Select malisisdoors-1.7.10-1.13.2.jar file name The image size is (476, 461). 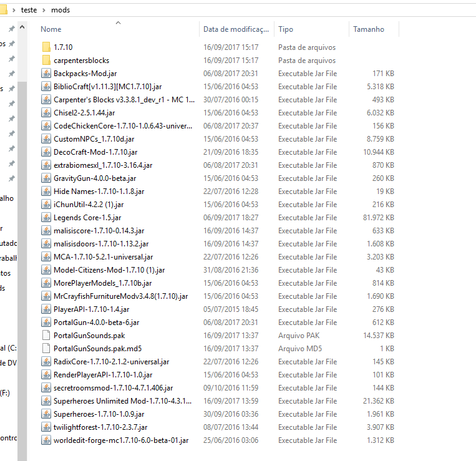coord(101,244)
